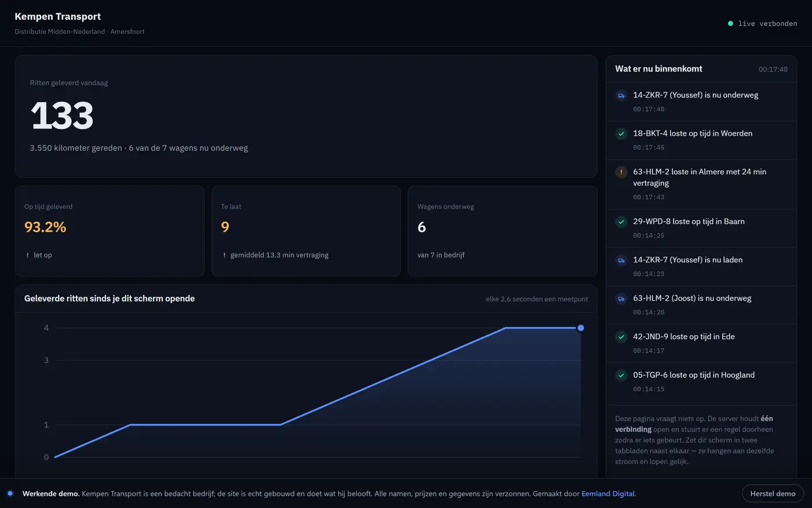Click the 'Geleverde ritten sinds je dit scherm opende' heading
812x508 pixels.
pos(110,298)
